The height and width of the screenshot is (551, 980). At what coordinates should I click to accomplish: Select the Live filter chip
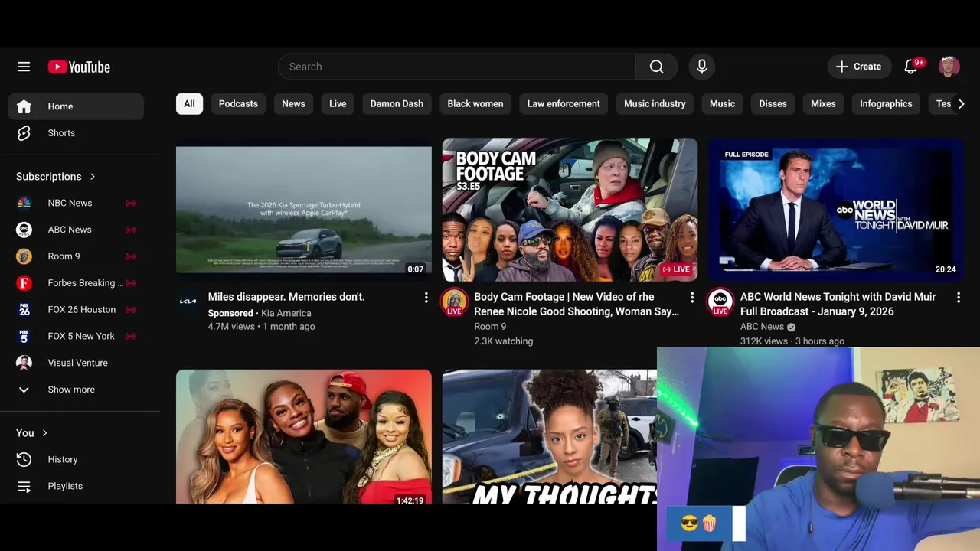pos(338,104)
